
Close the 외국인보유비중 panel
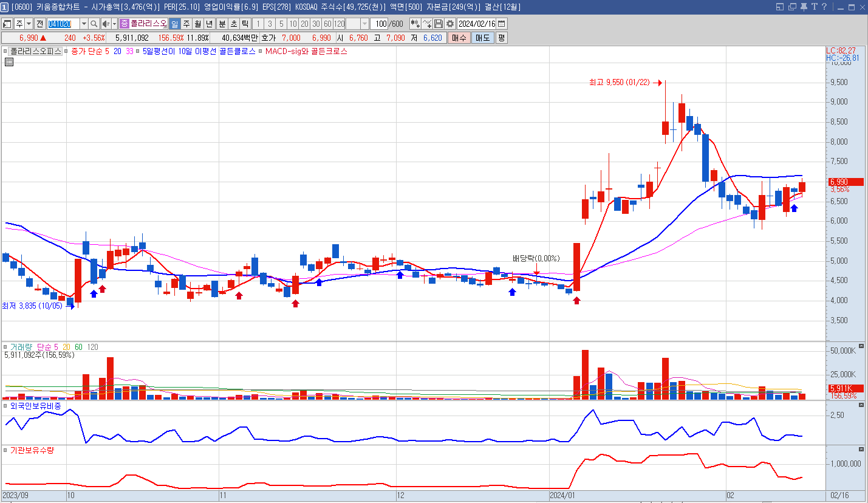pyautogui.click(x=861, y=405)
